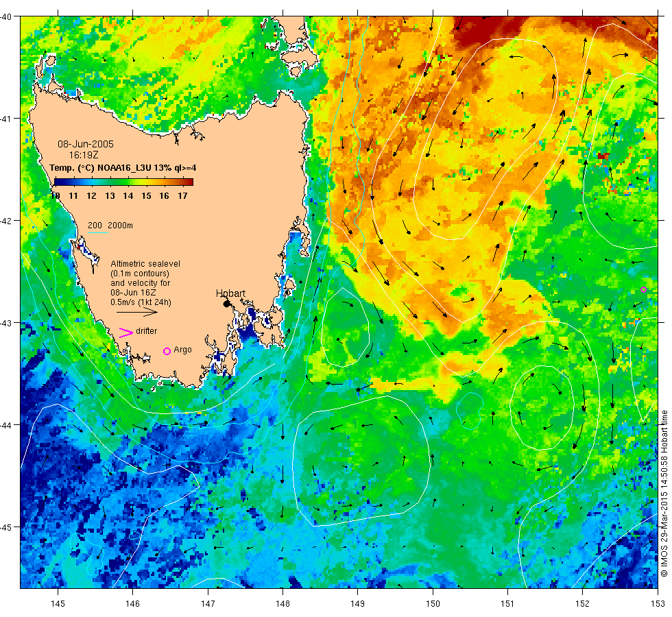This screenshot has height=617, width=672.
Task: Click latitude axis label -44
Action: click(6, 425)
